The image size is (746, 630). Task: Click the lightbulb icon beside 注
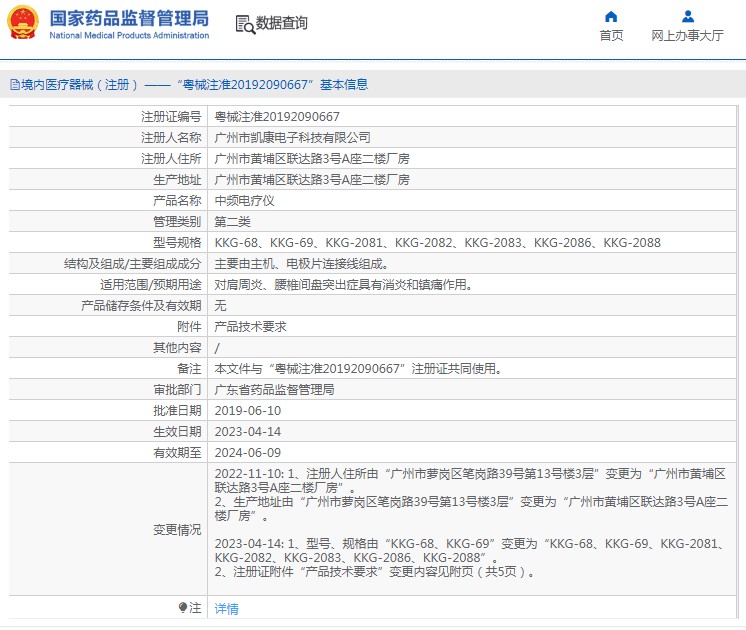pos(183,607)
